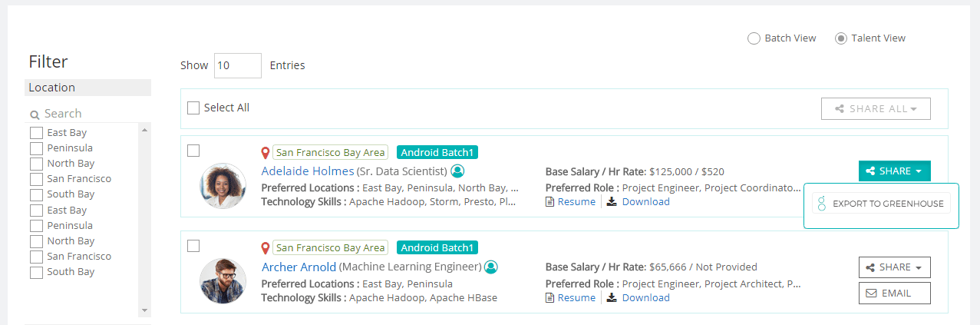The height and width of the screenshot is (325, 980).
Task: Click the Show entries number field
Action: pyautogui.click(x=237, y=65)
